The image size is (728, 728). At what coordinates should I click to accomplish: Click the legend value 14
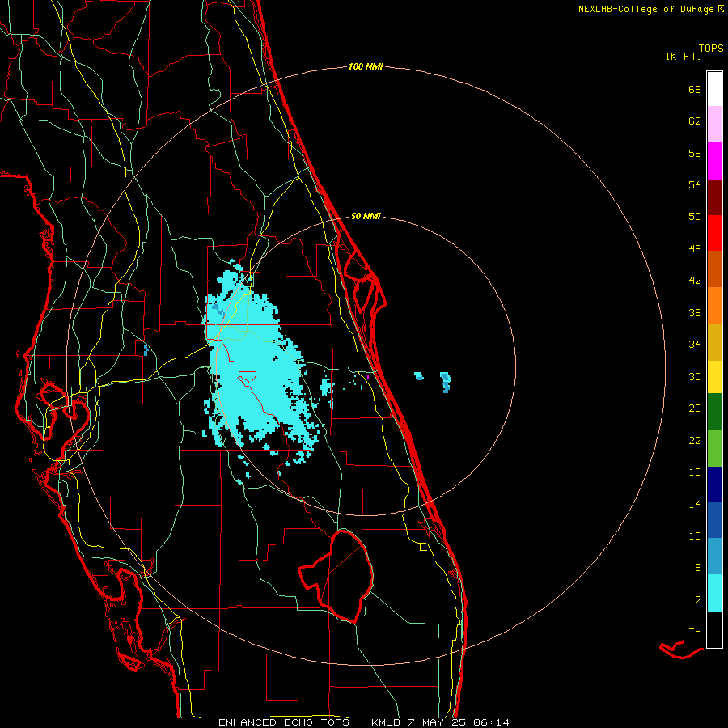pos(695,504)
